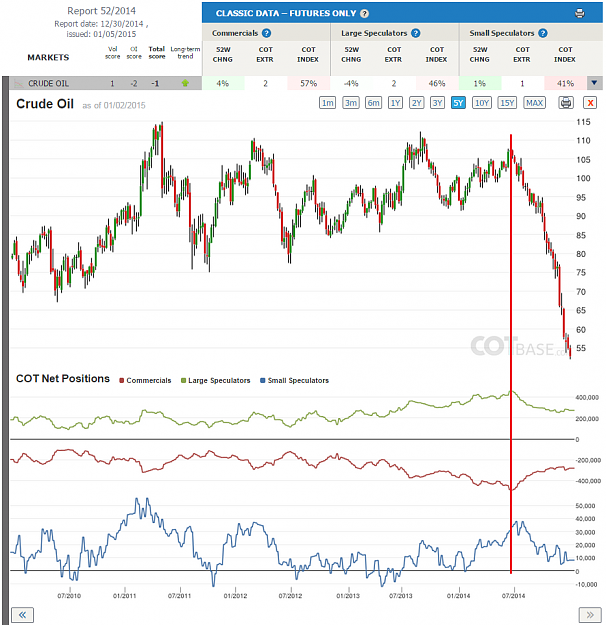
Task: Click the MARKETS column header
Action: coord(48,57)
